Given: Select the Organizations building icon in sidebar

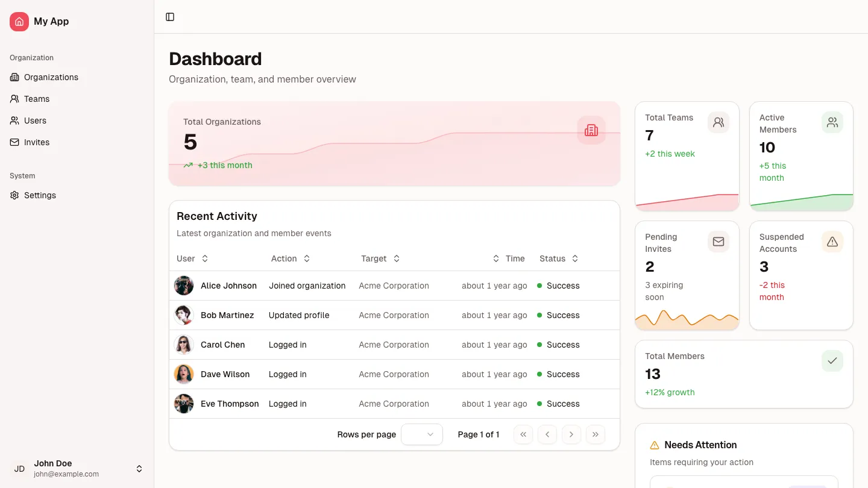Looking at the screenshot, I should 14,77.
